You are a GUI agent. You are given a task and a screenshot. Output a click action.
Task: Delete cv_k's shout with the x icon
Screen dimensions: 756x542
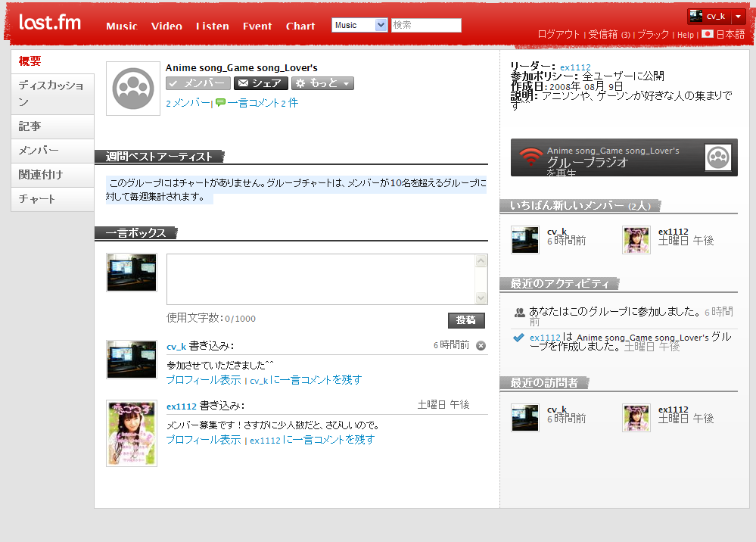pyautogui.click(x=481, y=345)
